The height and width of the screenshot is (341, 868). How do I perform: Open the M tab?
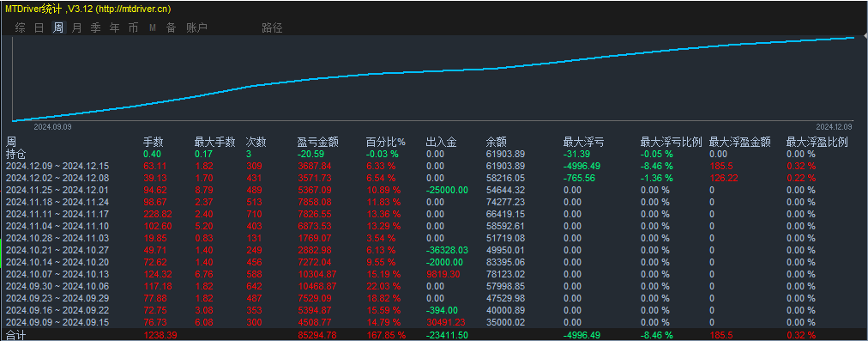tap(152, 27)
